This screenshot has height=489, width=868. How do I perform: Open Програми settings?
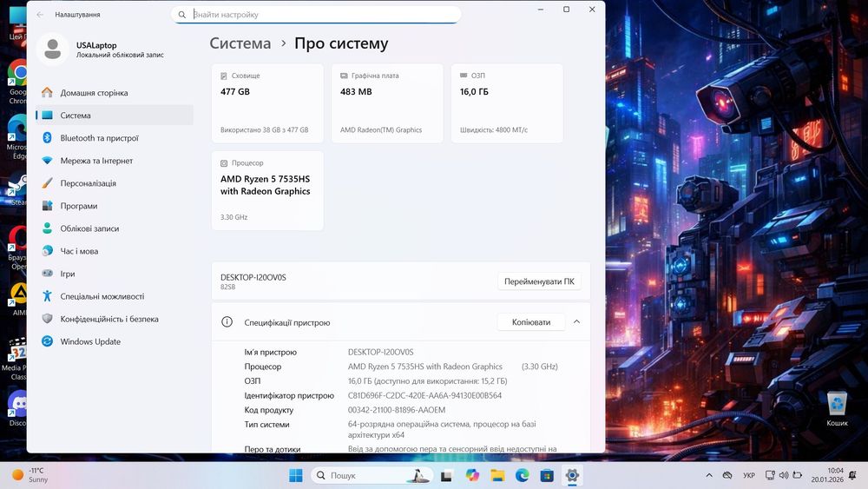(x=115, y=206)
